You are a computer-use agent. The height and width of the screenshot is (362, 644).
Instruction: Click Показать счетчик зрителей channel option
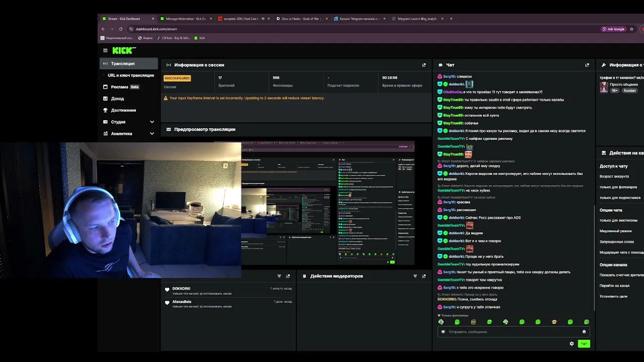point(621,275)
